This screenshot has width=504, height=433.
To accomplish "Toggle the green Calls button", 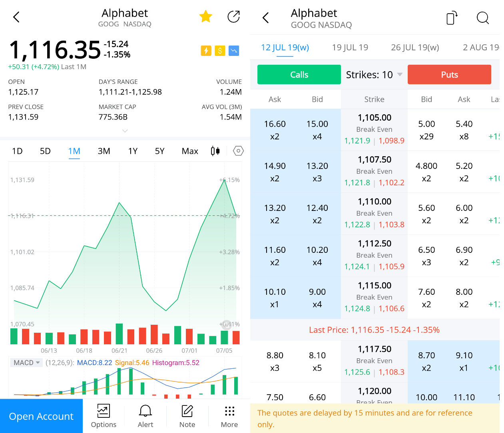I will point(299,75).
